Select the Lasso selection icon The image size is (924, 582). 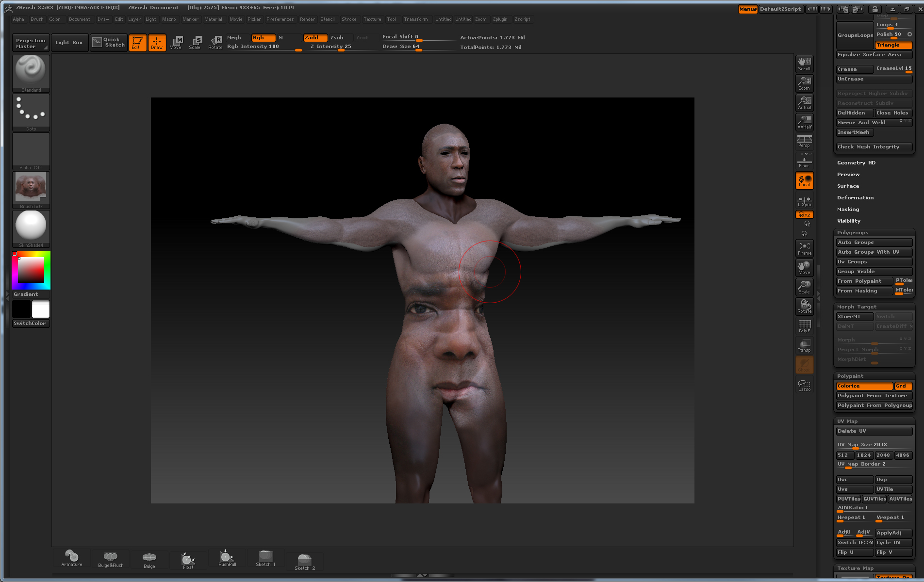coord(804,385)
